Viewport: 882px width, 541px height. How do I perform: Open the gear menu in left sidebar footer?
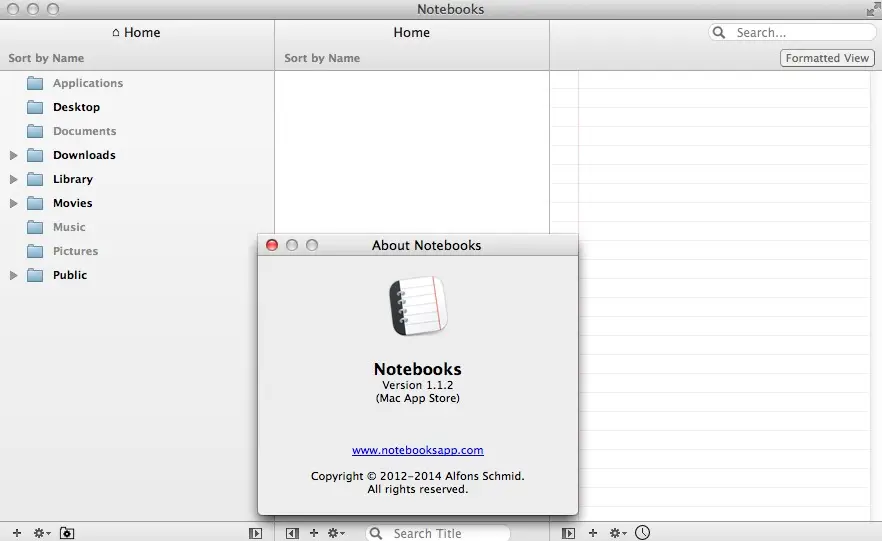42,533
